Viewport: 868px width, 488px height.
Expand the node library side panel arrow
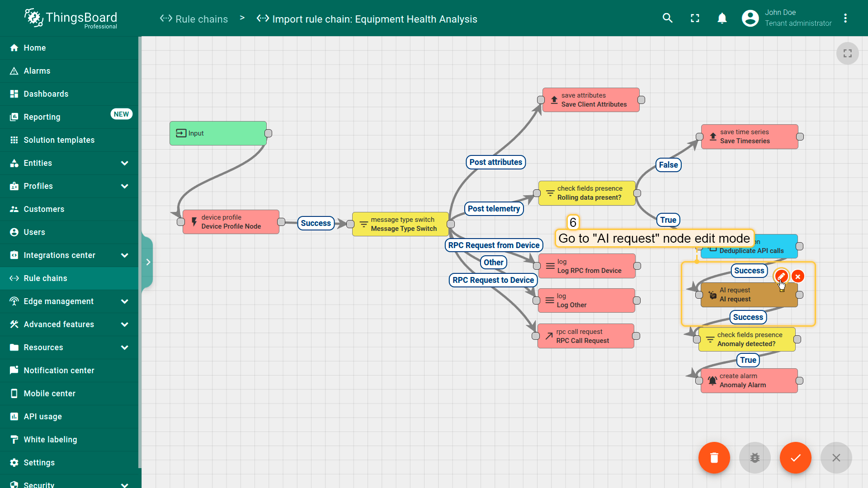click(x=148, y=262)
